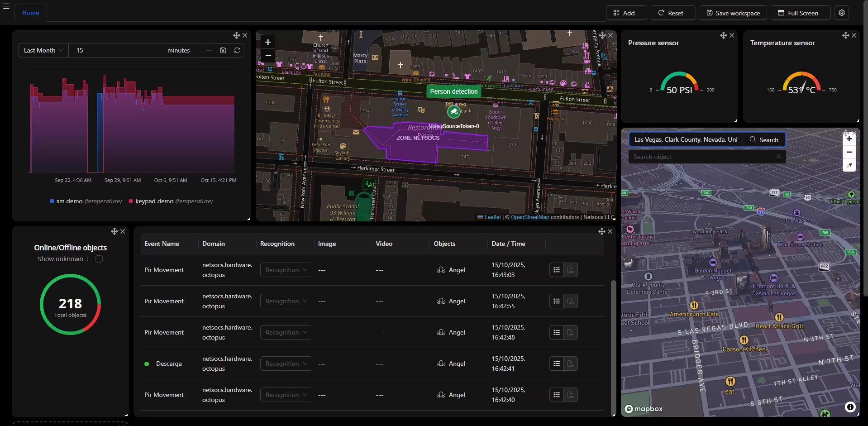Open details list icon for 16:43:03 event

coord(557,270)
